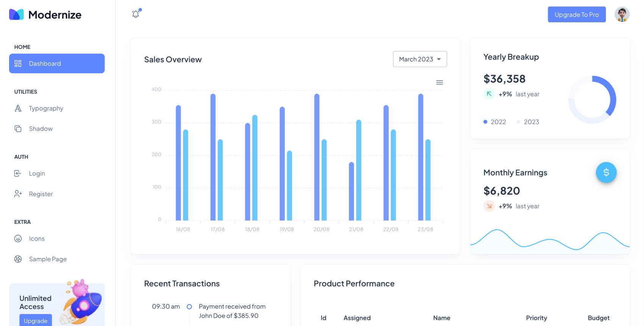Go to the Login page
This screenshot has width=644, height=326.
click(x=37, y=173)
